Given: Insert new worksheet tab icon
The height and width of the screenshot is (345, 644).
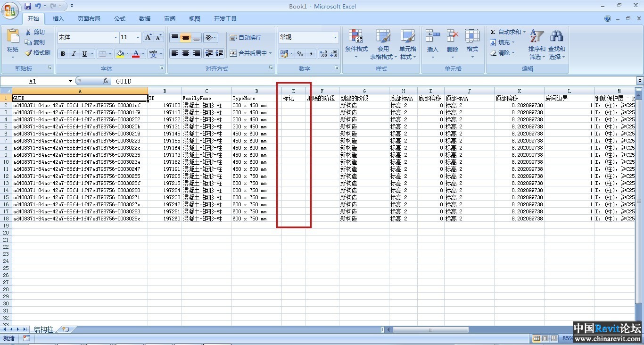Looking at the screenshot, I should 65,329.
